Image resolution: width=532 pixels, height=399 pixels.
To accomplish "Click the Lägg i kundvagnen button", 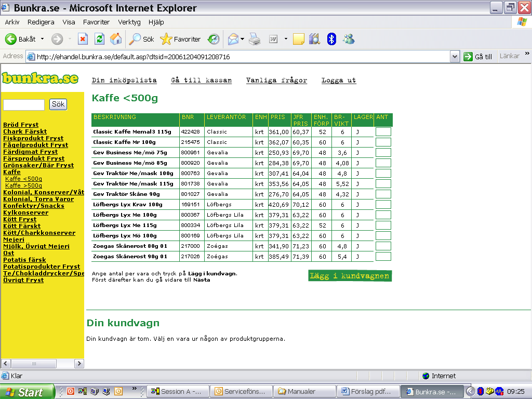I will tap(350, 276).
